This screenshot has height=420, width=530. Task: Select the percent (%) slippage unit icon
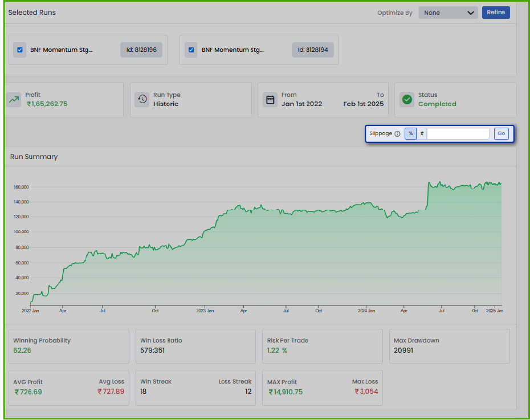pos(410,133)
